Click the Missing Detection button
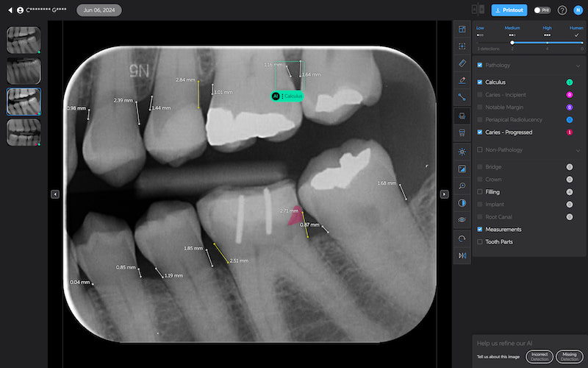 click(x=569, y=357)
